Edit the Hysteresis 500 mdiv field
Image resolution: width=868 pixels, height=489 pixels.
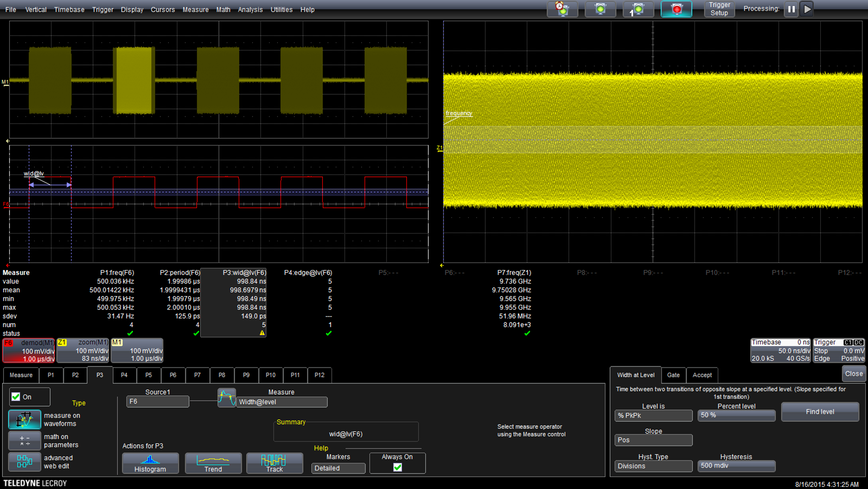coord(737,466)
